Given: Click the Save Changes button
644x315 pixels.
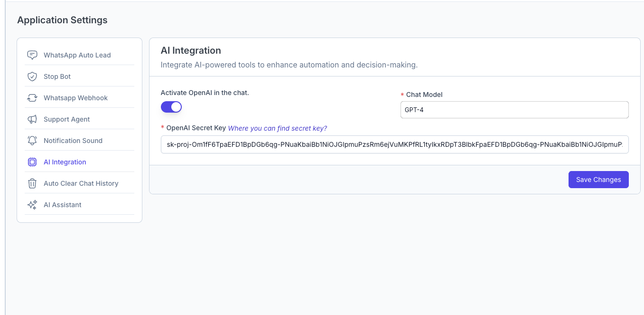Looking at the screenshot, I should (598, 180).
